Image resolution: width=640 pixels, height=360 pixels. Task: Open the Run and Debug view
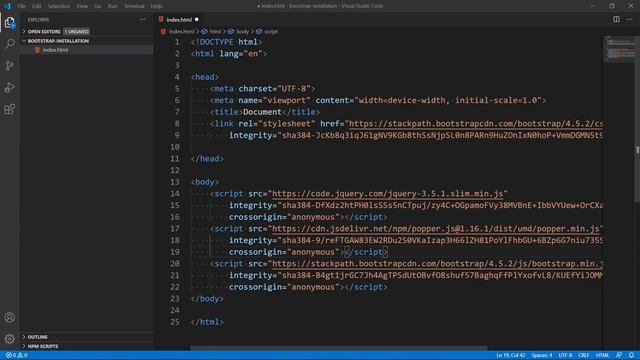(x=9, y=87)
